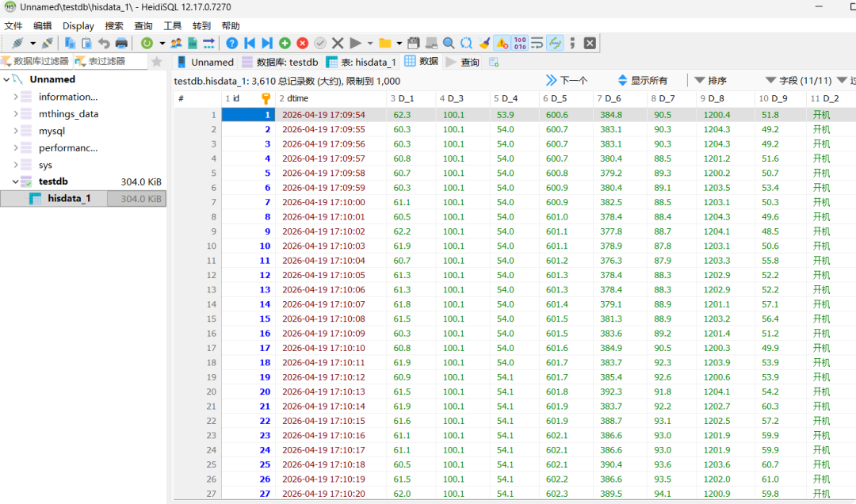856x504 pixels.
Task: Click the blue help question icon
Action: (x=231, y=43)
